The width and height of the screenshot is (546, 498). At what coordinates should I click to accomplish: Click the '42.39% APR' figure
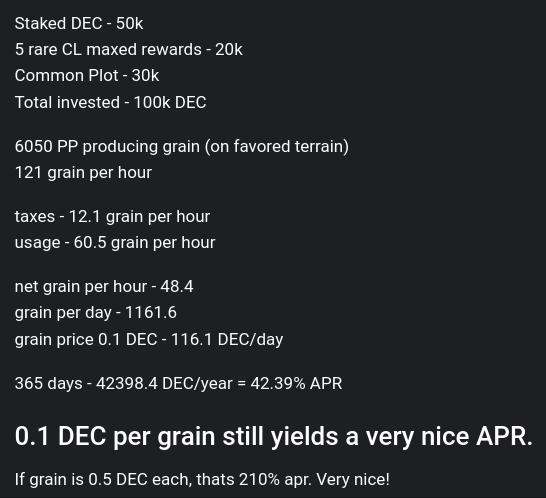point(296,383)
